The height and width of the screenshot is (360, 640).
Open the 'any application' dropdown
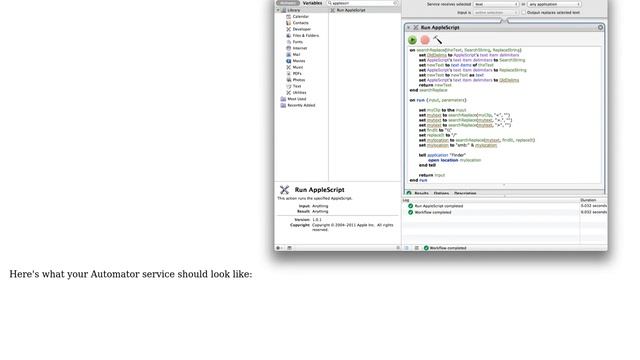[x=554, y=4]
